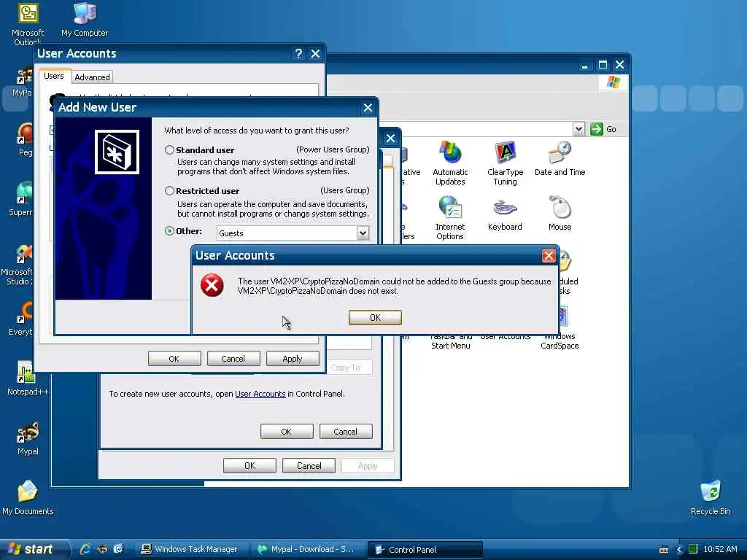Click the Windows flag logo in Control Panel

pos(613,82)
